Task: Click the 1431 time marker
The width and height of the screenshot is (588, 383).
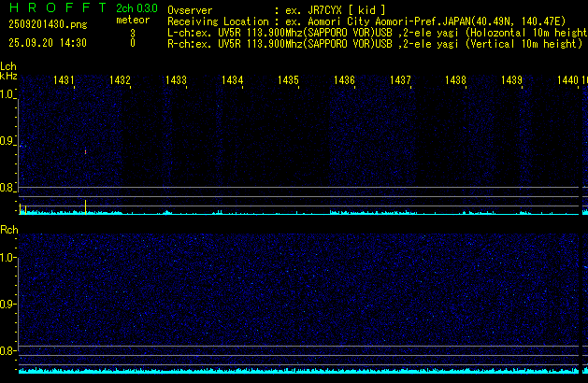Action: click(x=65, y=81)
